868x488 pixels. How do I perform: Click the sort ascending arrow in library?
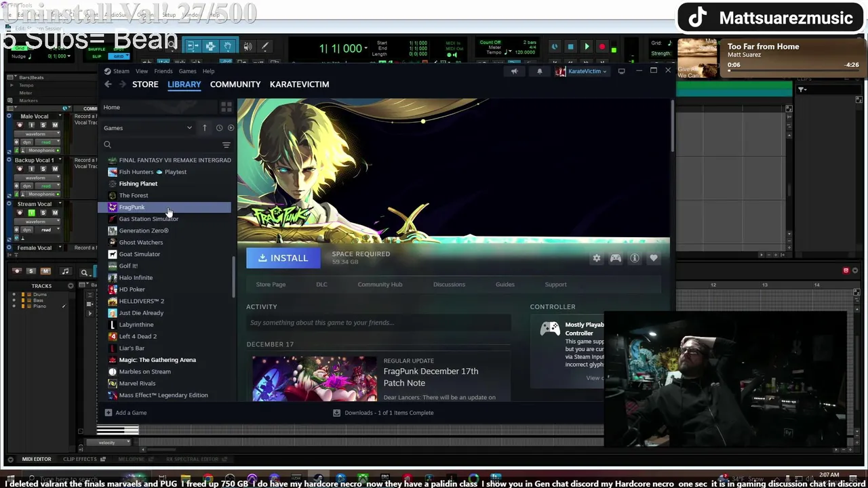pyautogui.click(x=205, y=127)
